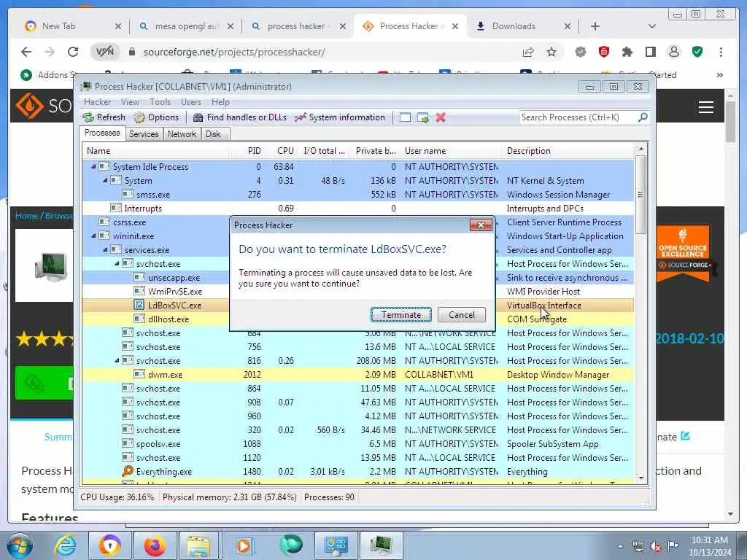Switch to the Services tab
Image resolution: width=747 pixels, height=560 pixels.
(x=144, y=134)
